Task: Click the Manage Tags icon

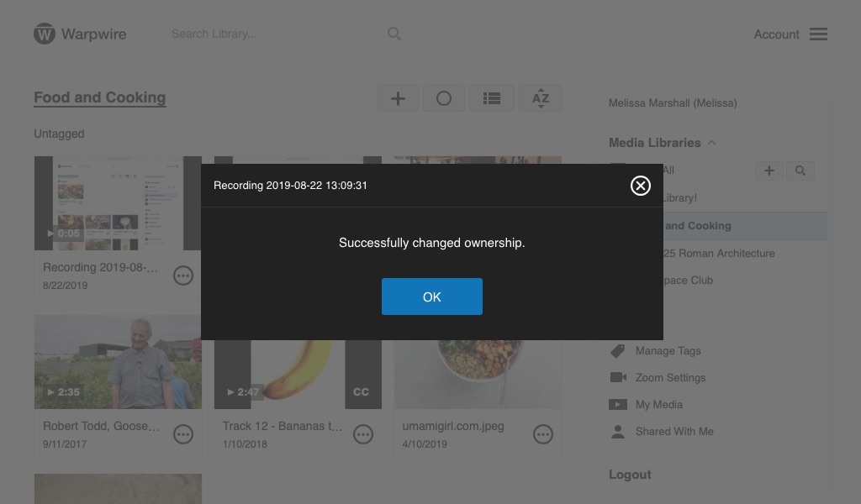Action: tap(618, 351)
